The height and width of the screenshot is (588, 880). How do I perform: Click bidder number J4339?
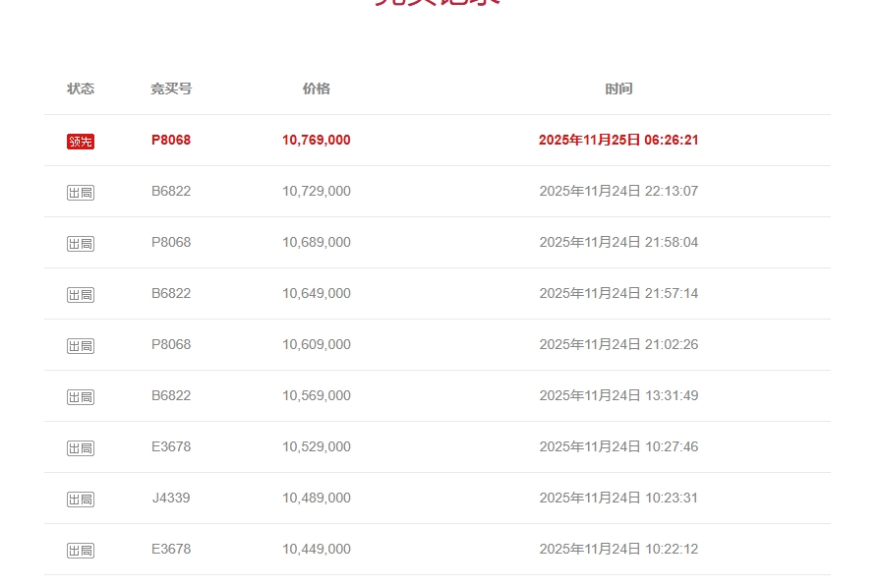click(x=171, y=498)
